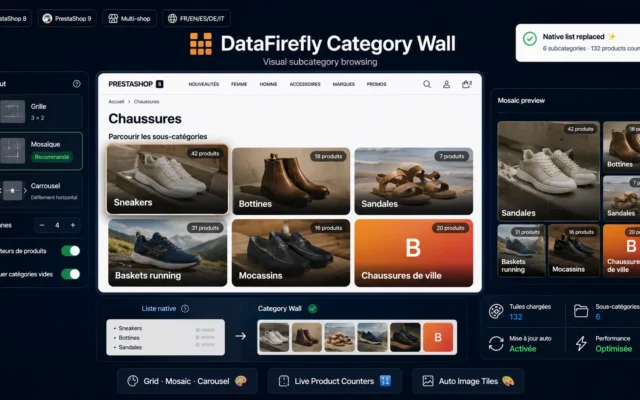Decrease columns with the minus stepper
640x400 pixels.
[x=42, y=225]
